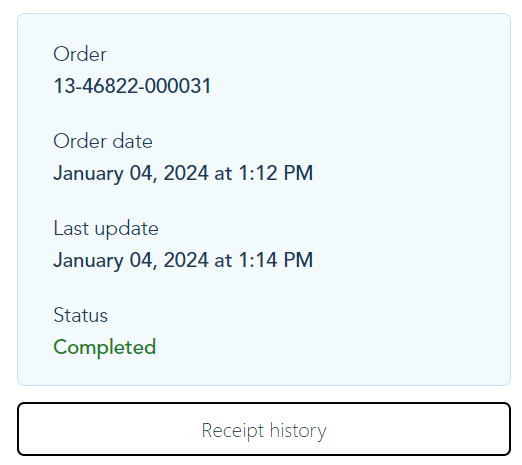Click January in the Order date row
Screen dimensions: 522x465
[x=88, y=174]
